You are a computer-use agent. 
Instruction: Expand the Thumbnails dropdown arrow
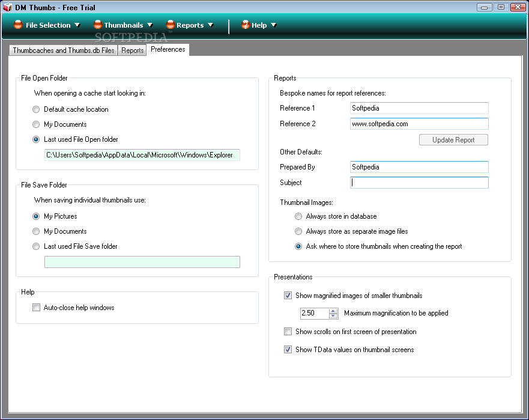150,25
